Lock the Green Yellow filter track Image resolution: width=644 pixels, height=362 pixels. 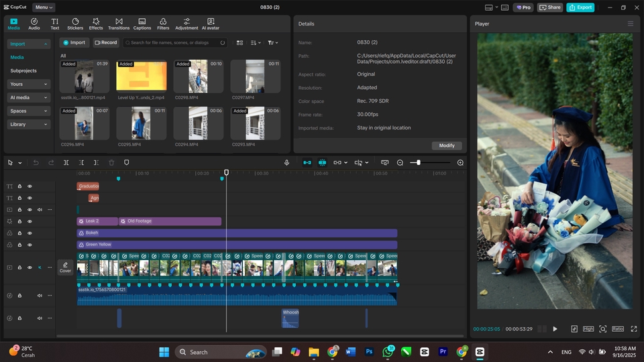click(x=19, y=244)
